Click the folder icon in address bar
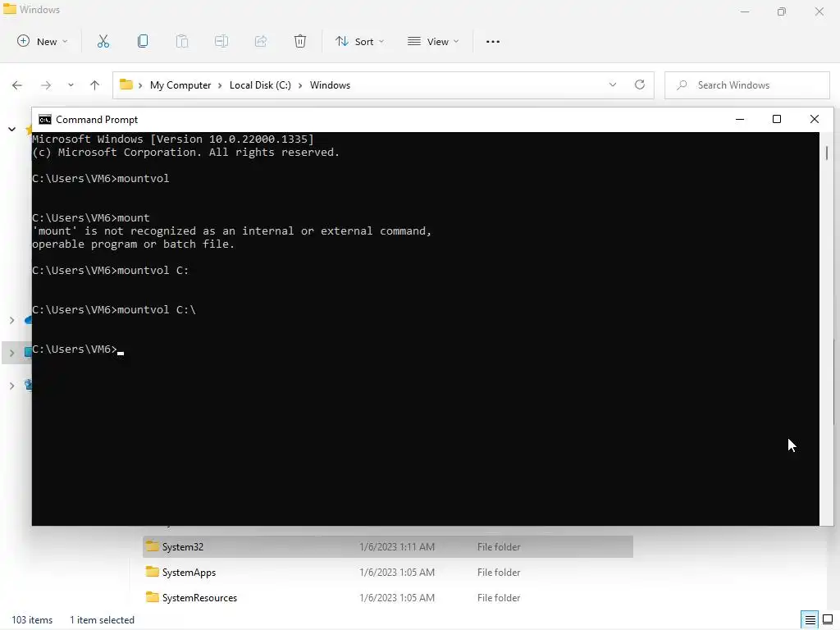Image resolution: width=840 pixels, height=630 pixels. click(x=126, y=84)
